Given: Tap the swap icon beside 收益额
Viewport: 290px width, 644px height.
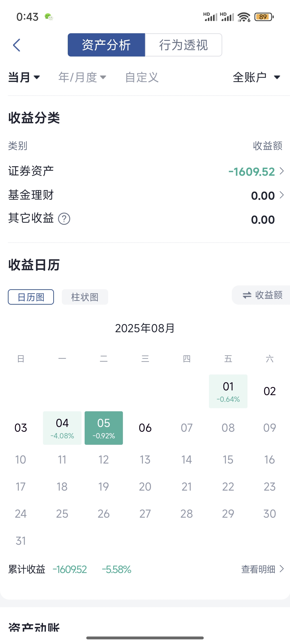Looking at the screenshot, I should 247,295.
